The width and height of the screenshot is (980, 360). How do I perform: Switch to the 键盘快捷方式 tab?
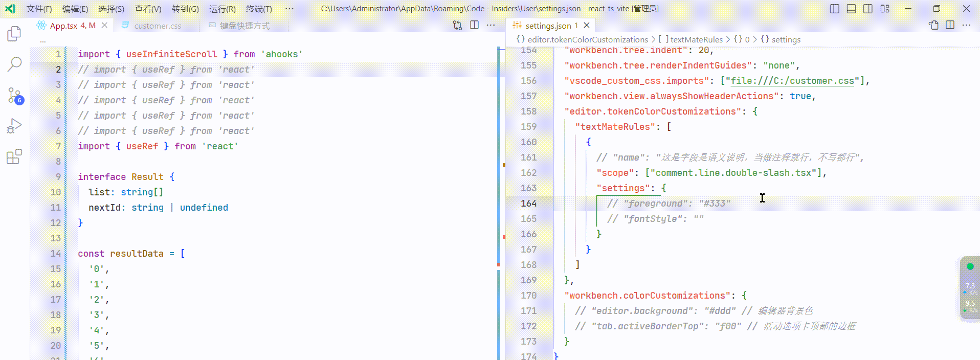[x=244, y=26]
